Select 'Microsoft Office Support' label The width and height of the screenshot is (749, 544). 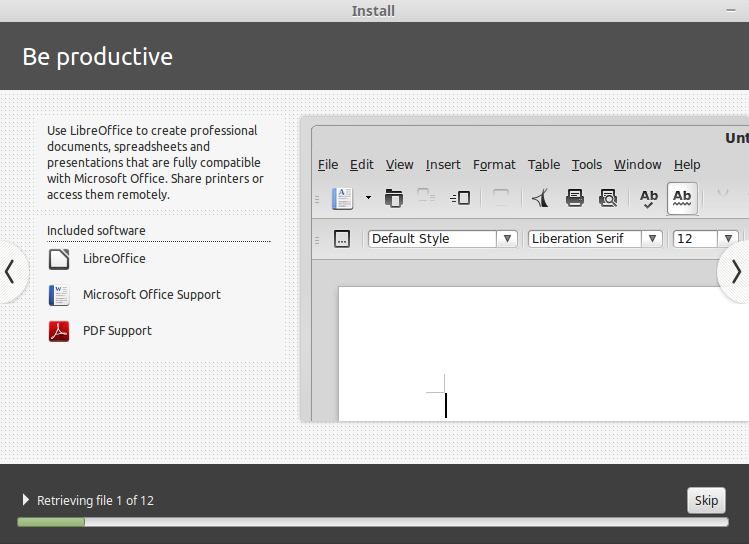(152, 295)
